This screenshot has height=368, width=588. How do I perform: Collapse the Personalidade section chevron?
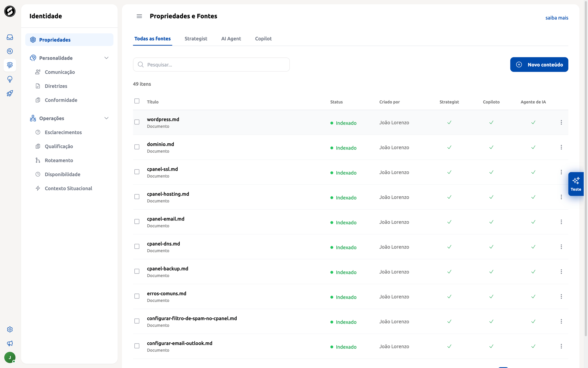click(106, 58)
